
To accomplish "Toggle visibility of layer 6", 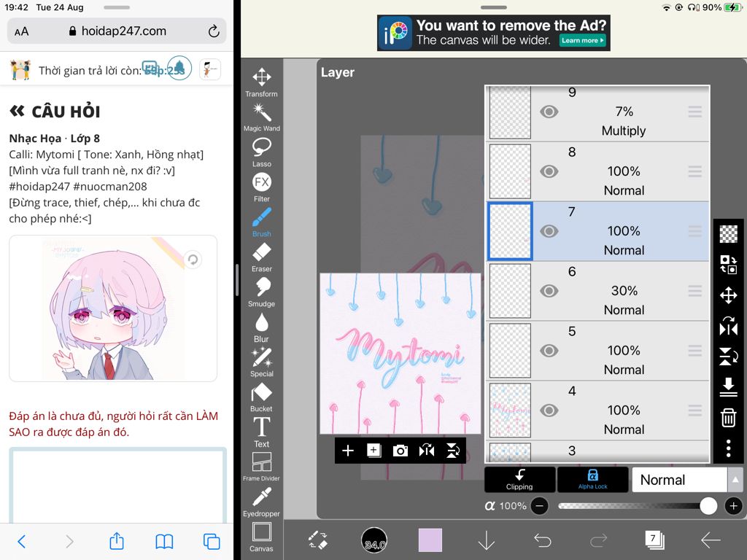I will [x=549, y=291].
